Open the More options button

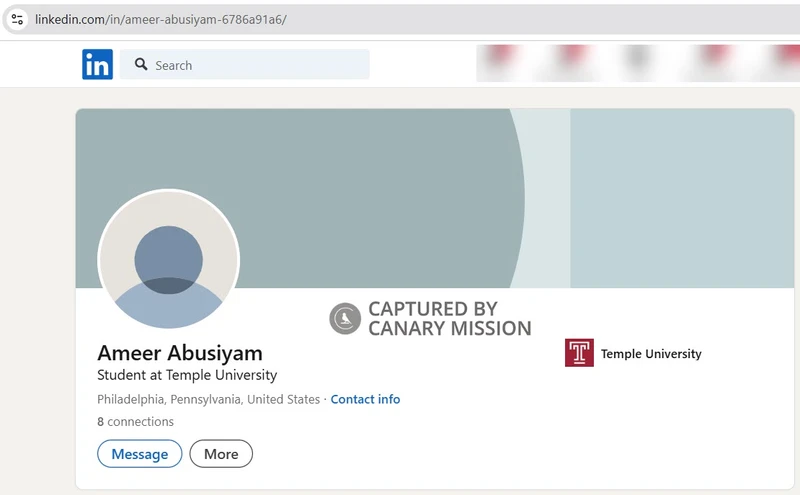(221, 454)
